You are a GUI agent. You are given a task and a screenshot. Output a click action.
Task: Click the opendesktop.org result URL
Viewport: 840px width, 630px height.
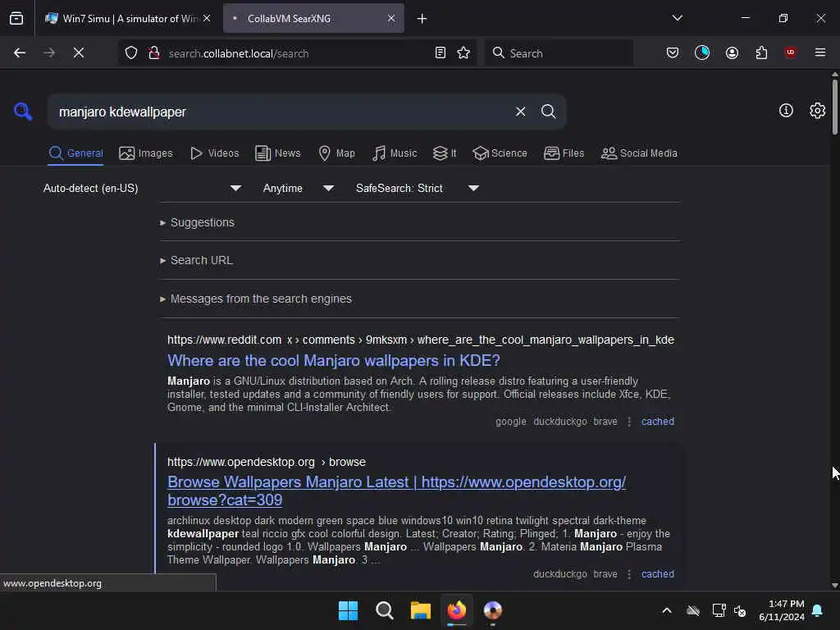pyautogui.click(x=267, y=462)
